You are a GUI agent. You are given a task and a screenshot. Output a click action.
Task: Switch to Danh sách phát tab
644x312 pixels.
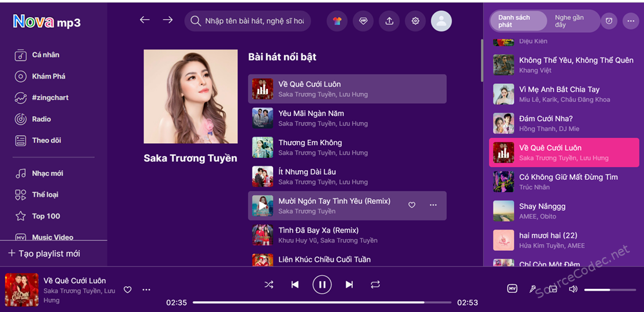click(x=518, y=21)
